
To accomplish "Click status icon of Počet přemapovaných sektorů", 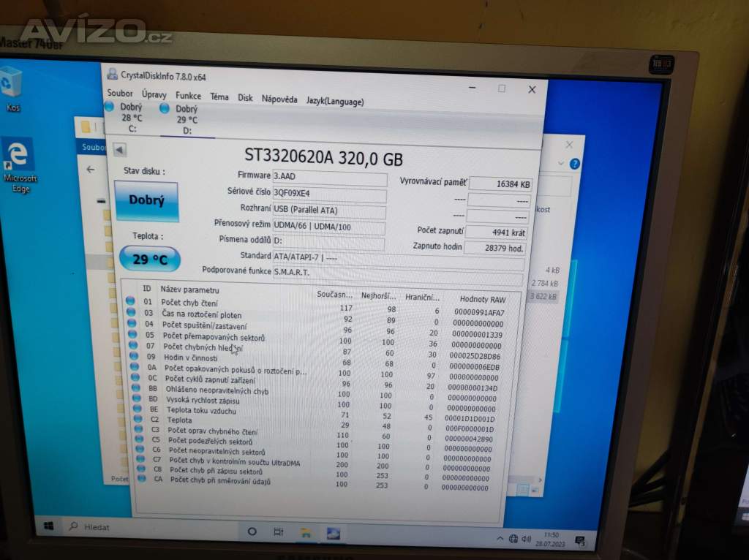I will tap(133, 334).
